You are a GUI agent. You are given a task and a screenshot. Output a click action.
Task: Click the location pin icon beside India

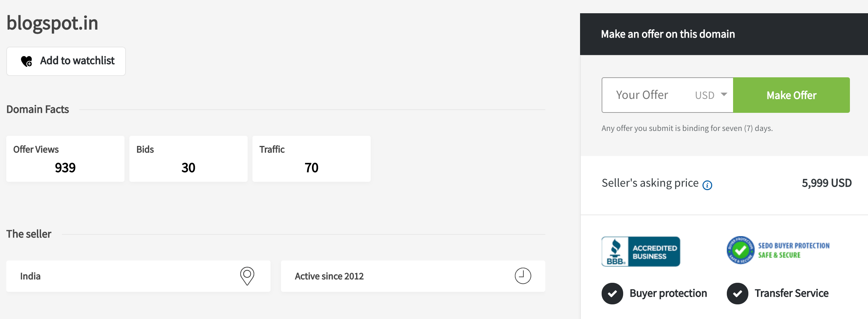click(x=247, y=276)
